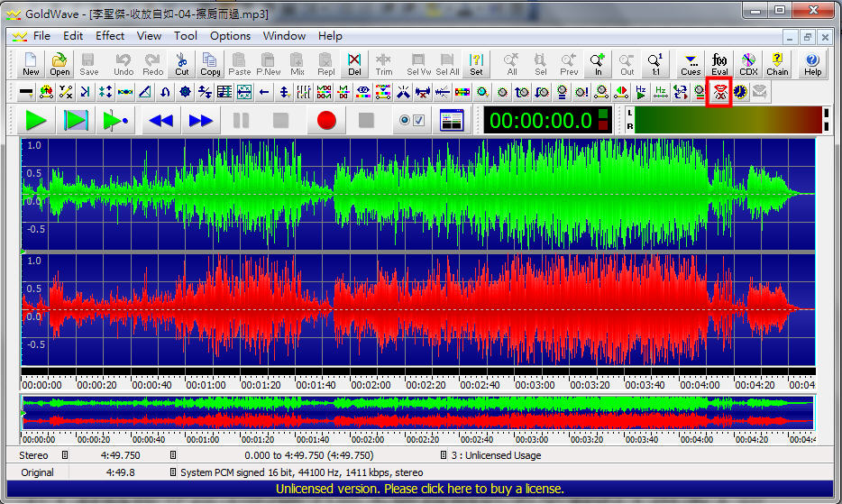Open a file with the Open icon
Viewport: 842px width, 504px height.
pyautogui.click(x=59, y=64)
